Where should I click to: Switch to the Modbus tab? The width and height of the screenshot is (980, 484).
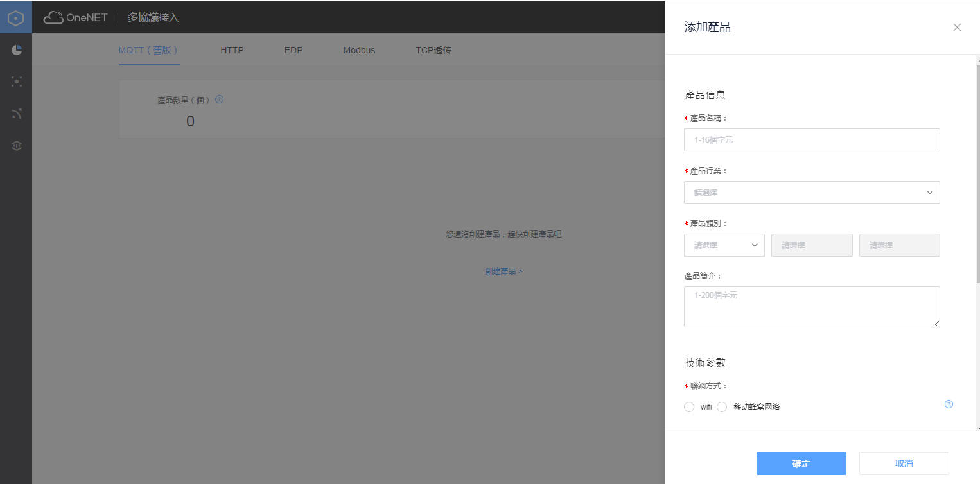point(359,50)
